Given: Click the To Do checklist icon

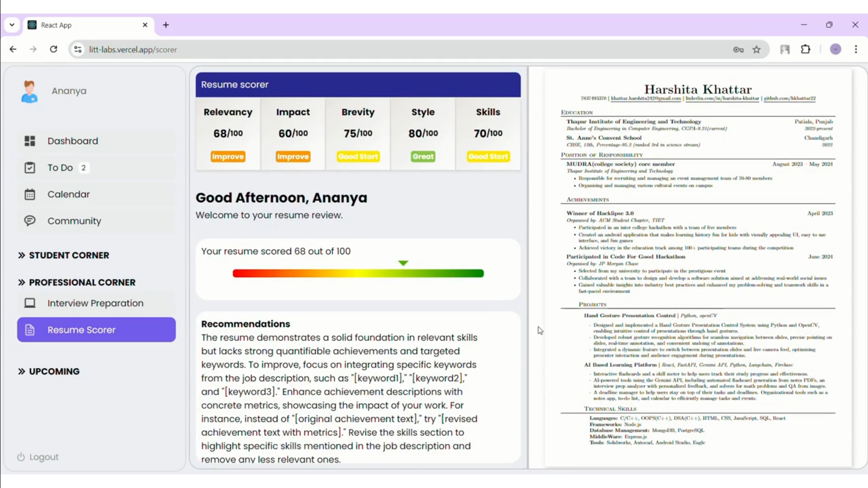Looking at the screenshot, I should click(x=30, y=168).
